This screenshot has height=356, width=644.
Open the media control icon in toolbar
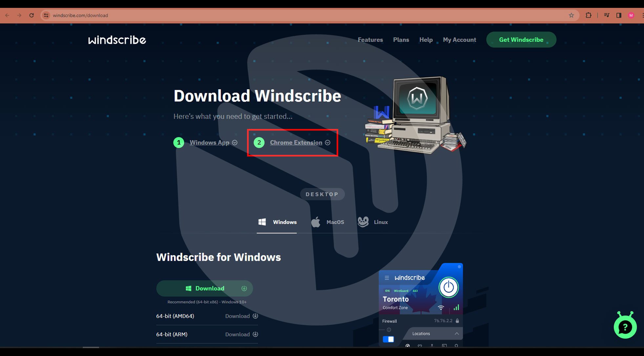607,15
